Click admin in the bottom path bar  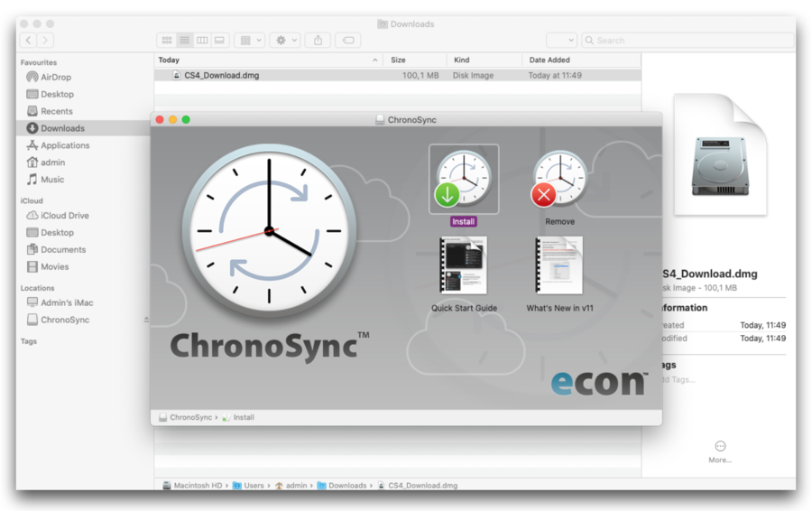click(x=291, y=486)
